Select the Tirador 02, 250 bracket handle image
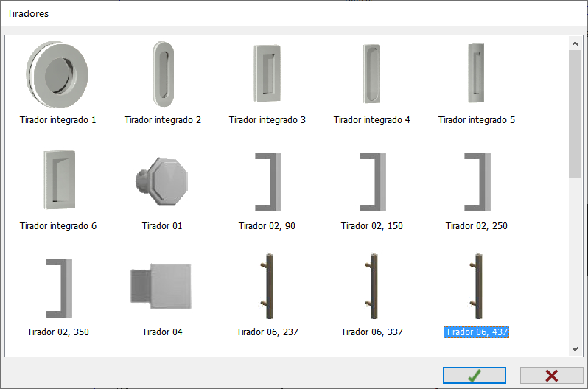Image resolution: width=588 pixels, height=389 pixels. coord(477,182)
